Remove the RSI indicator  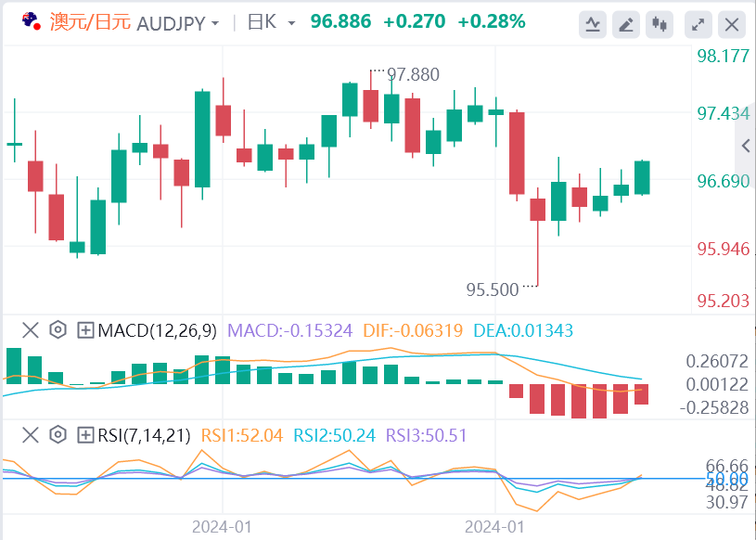click(31, 435)
